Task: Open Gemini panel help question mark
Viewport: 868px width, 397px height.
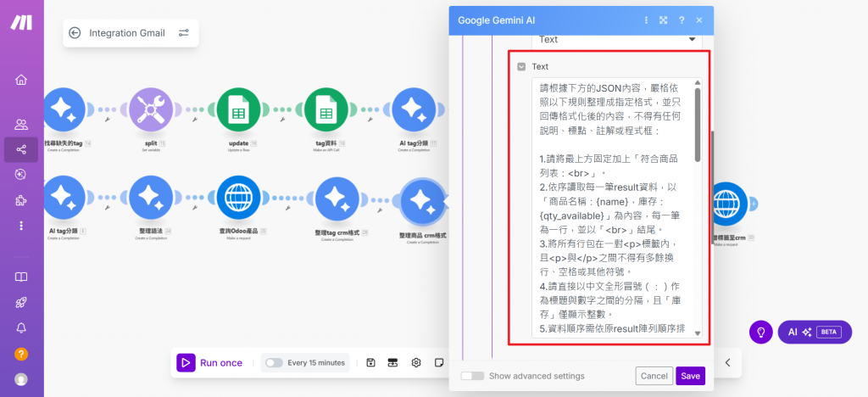Action: click(x=682, y=20)
